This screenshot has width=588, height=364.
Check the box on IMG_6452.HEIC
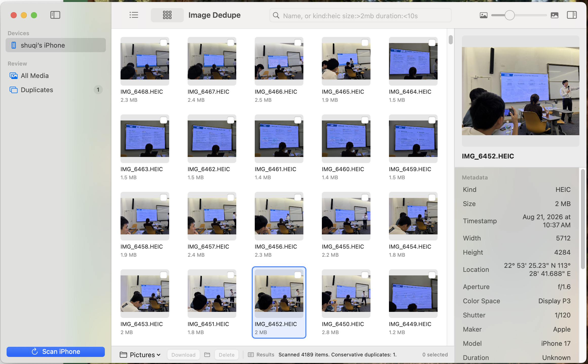298,275
